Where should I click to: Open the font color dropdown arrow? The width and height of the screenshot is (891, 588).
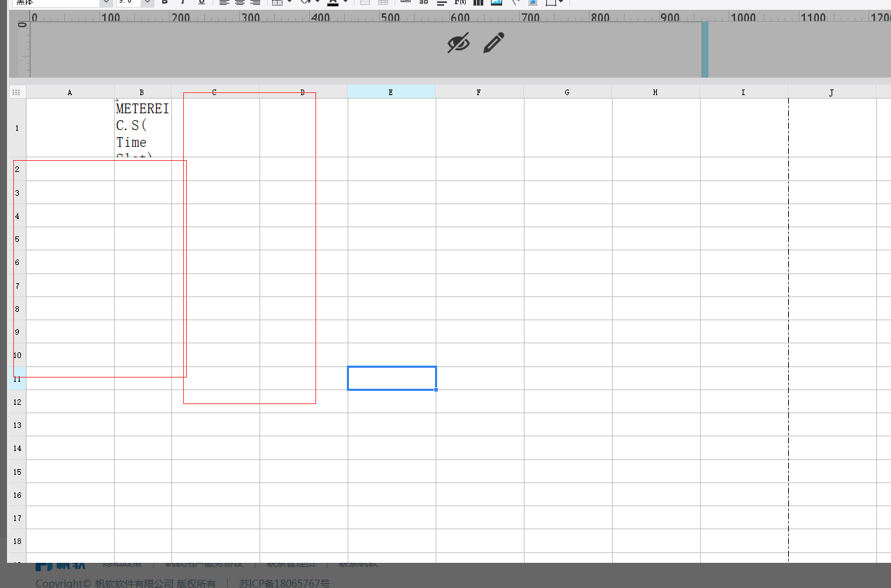(x=345, y=2)
